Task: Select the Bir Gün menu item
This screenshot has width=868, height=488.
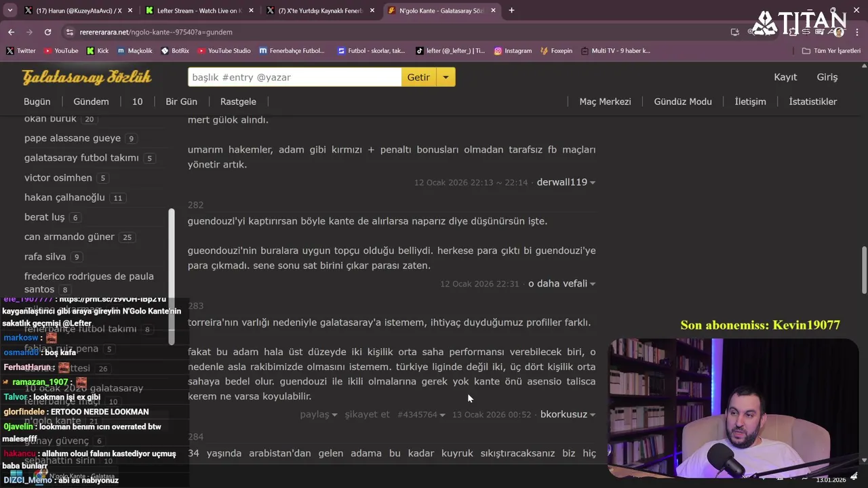Action: click(181, 102)
